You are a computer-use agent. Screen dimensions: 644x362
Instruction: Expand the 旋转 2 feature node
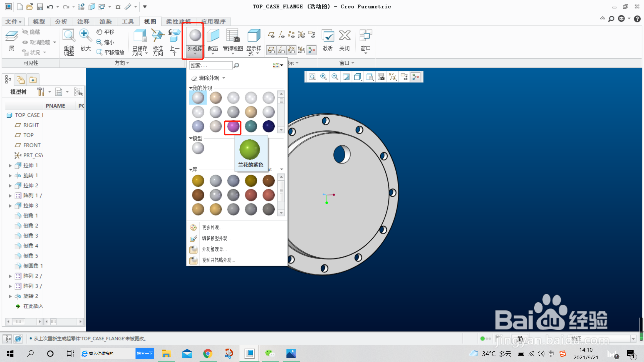pyautogui.click(x=10, y=296)
